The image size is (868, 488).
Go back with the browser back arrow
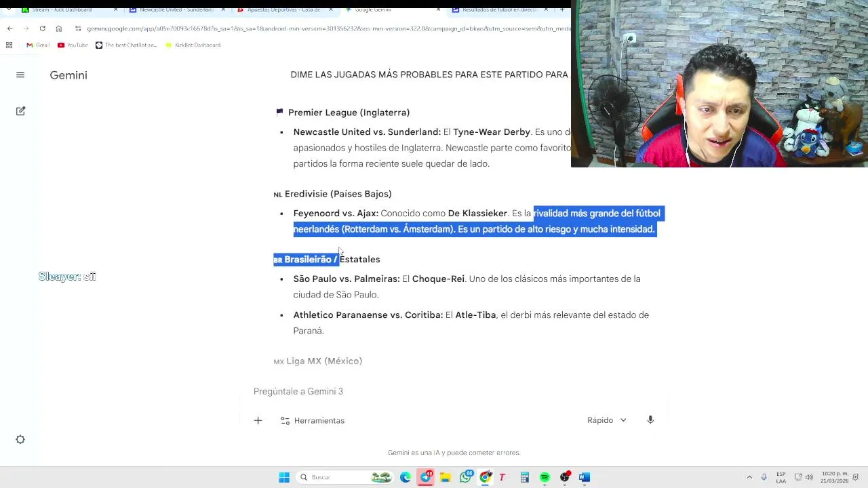(9, 28)
